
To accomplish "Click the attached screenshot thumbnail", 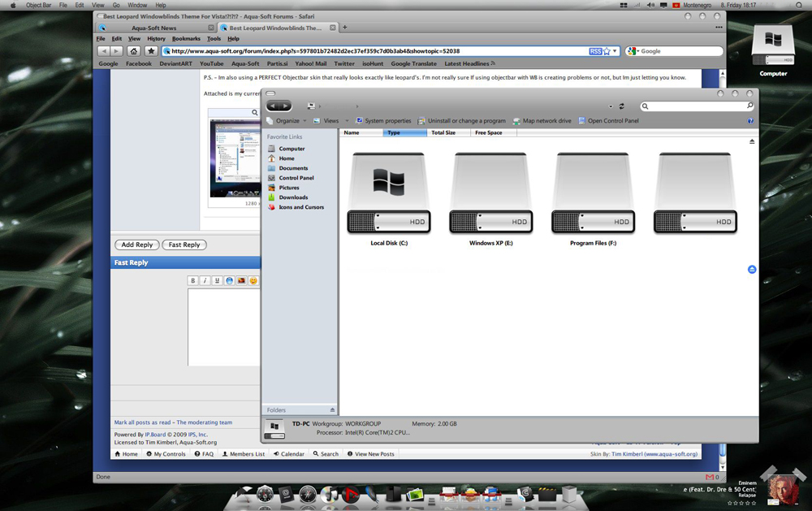I will 235,158.
